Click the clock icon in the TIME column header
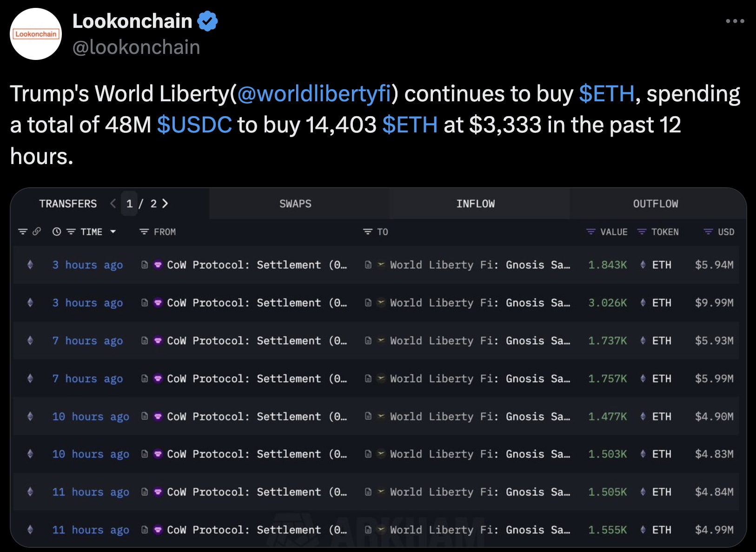Screen dimensions: 756x552 [x=56, y=232]
